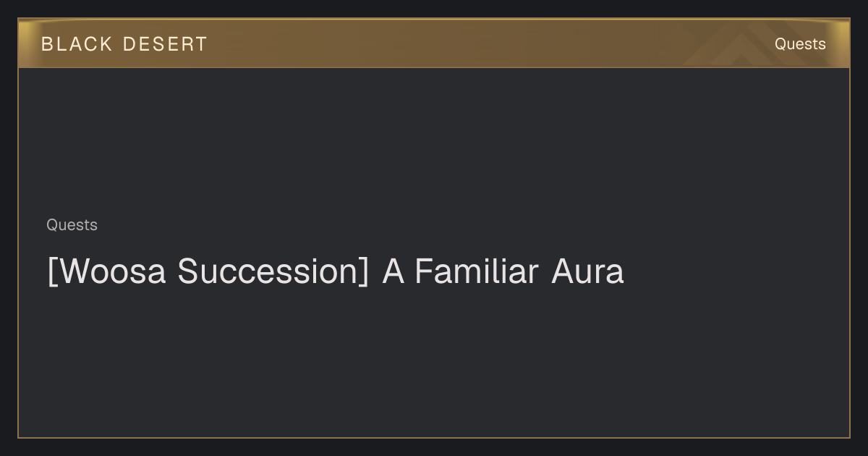
Task: Click the glossy right end of the gold header
Action: tap(839, 43)
